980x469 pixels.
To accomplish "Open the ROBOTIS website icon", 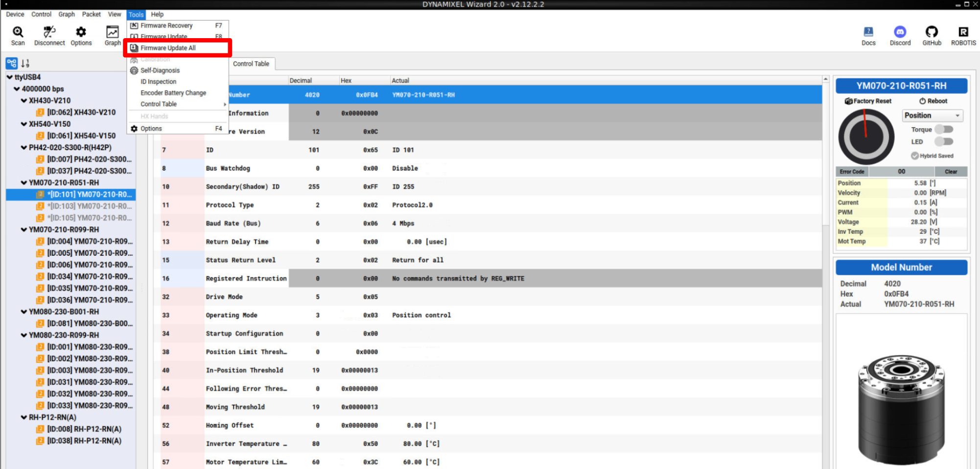I will click(963, 32).
